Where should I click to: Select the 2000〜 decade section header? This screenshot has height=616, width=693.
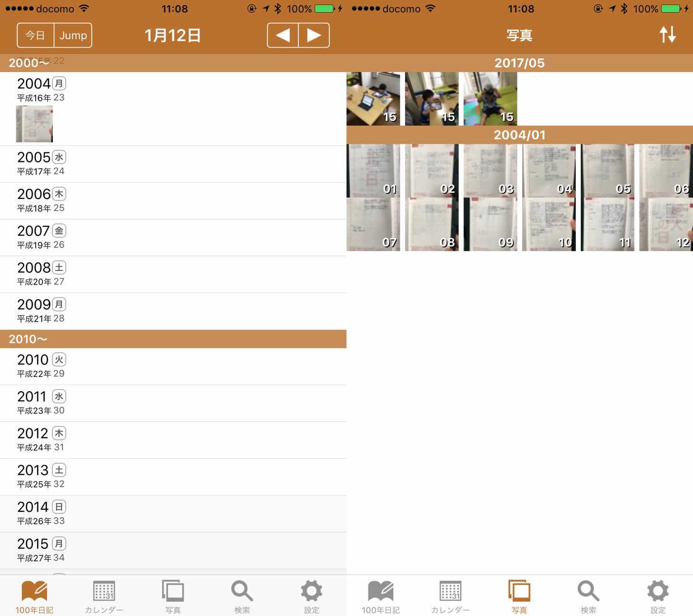tap(173, 63)
